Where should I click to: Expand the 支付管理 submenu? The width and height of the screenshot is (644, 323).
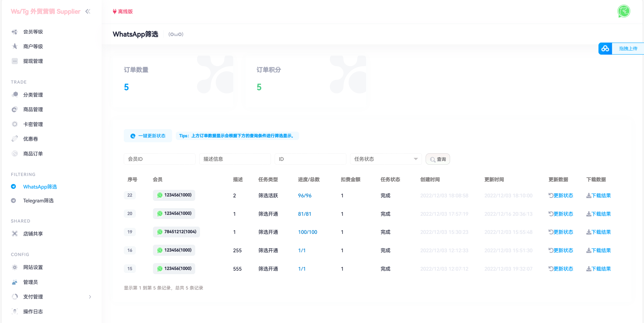point(90,297)
